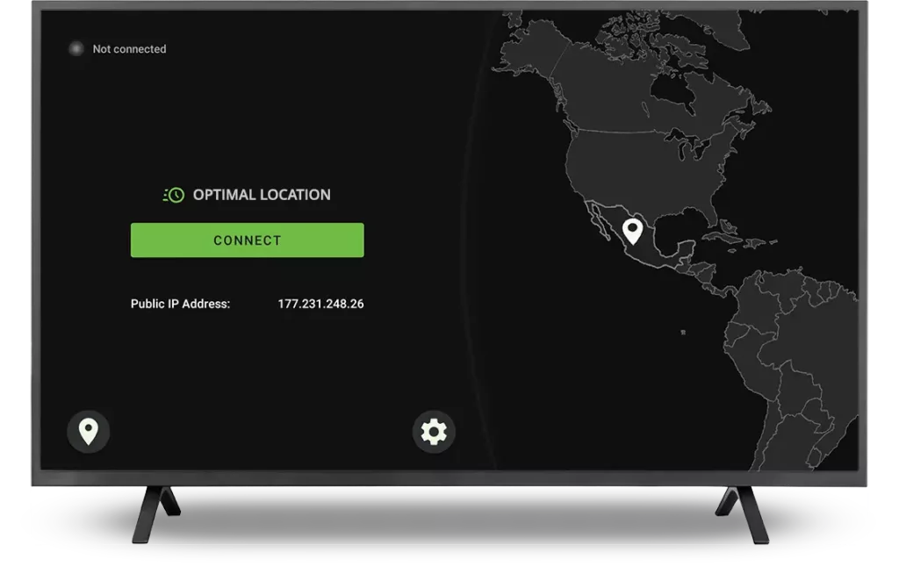Screen dimensions: 899x588
Task: Select the map pin marker on Mexico
Action: [632, 231]
